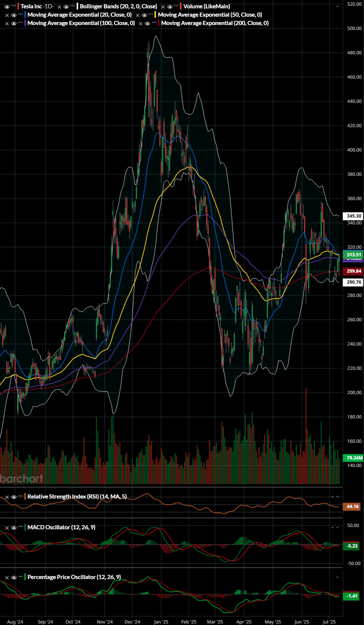Remove the Volume indicator with its X
This screenshot has height=625, width=364.
pos(163,6)
